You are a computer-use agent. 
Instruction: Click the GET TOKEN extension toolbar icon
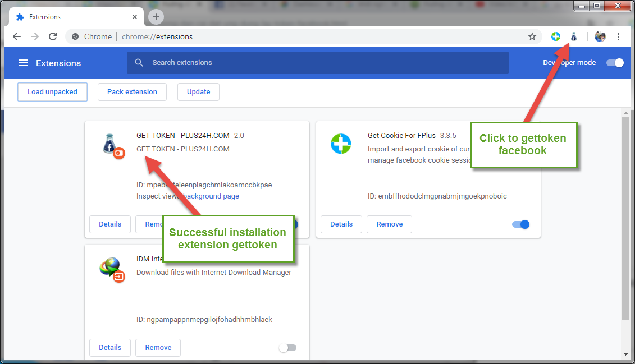(x=573, y=36)
